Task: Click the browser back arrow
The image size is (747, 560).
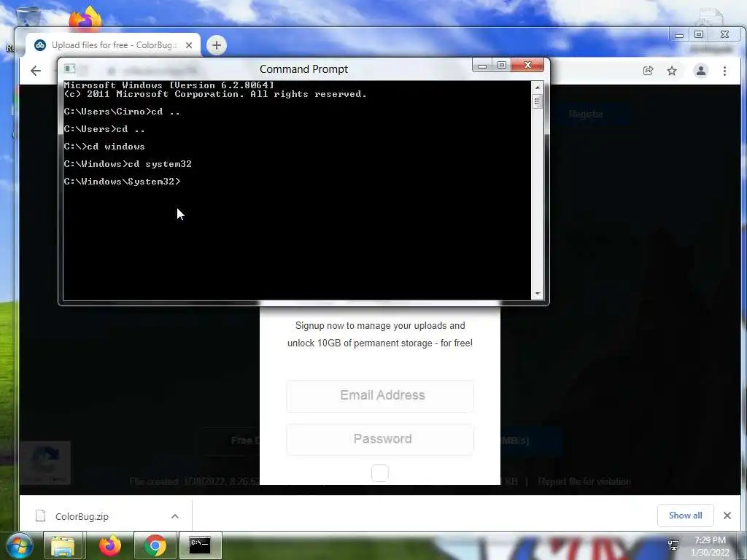Action: (x=36, y=71)
